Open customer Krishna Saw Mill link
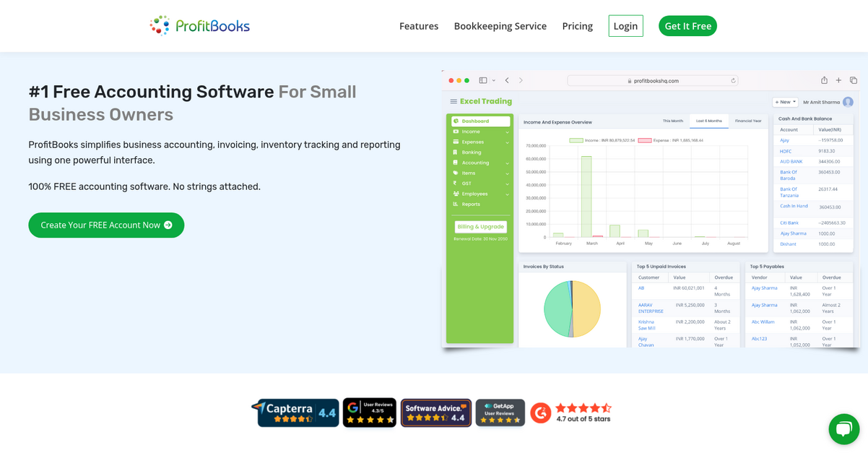Viewport: 868px width, 453px height. pyautogui.click(x=646, y=325)
